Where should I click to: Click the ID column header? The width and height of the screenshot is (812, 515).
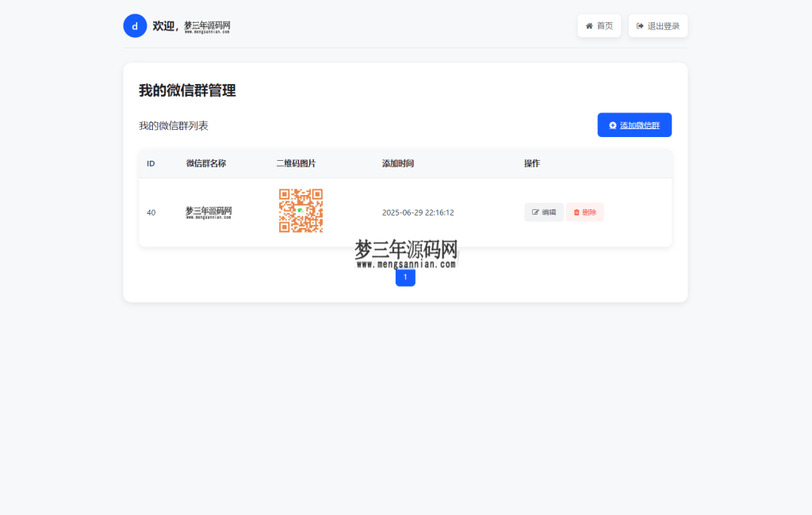click(151, 163)
